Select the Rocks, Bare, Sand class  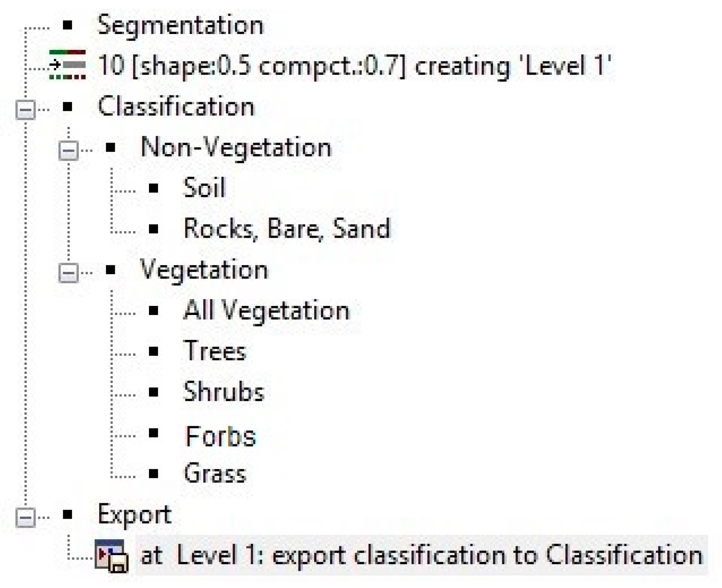point(285,229)
